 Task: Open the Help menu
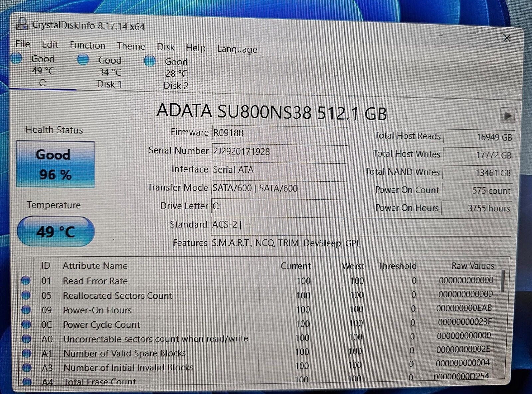point(196,48)
